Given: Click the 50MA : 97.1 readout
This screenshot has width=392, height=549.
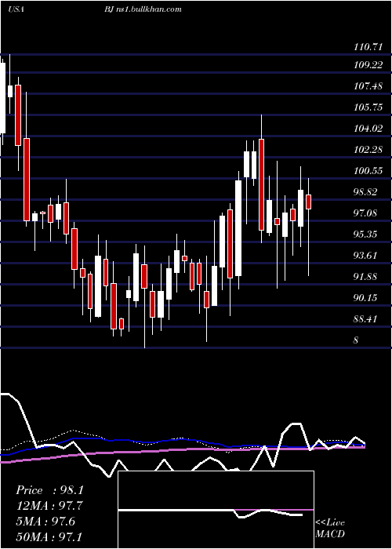Looking at the screenshot, I should click(49, 536).
